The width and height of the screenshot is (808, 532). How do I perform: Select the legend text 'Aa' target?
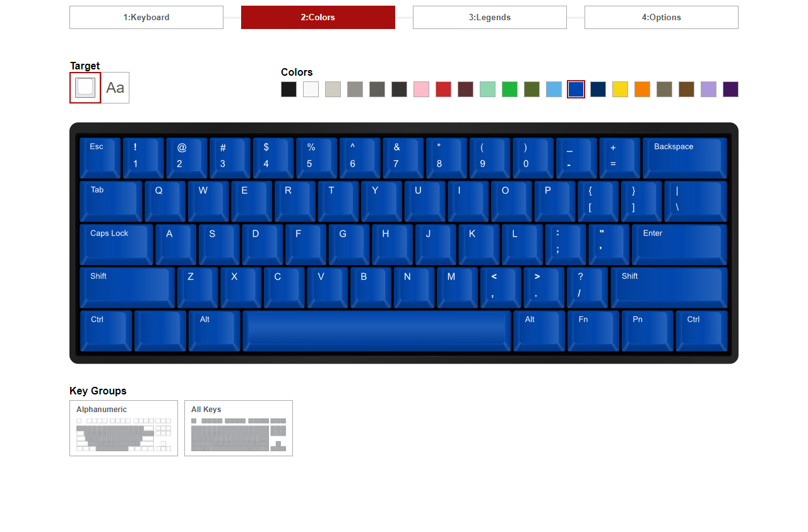tap(115, 88)
